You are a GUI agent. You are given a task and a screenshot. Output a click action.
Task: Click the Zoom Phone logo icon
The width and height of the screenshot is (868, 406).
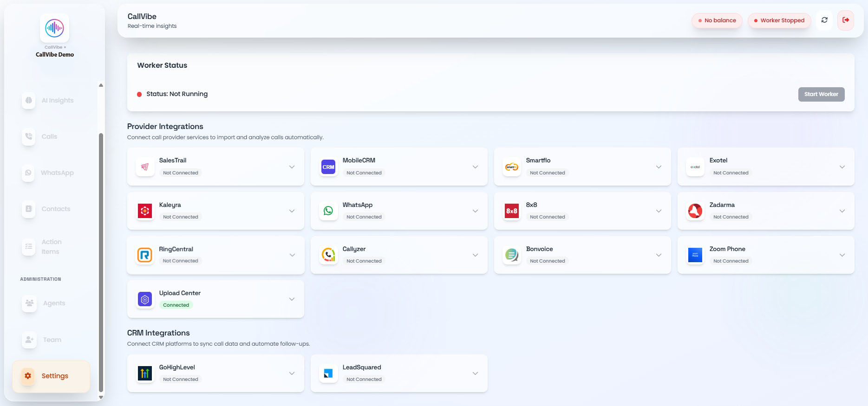pos(695,255)
